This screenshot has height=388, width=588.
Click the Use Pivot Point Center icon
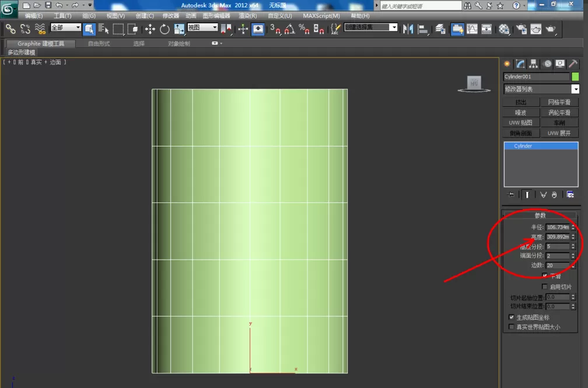pos(226,29)
